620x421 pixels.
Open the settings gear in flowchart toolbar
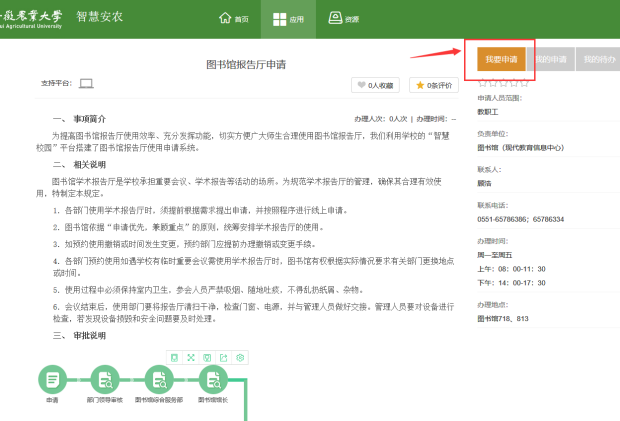(x=240, y=357)
